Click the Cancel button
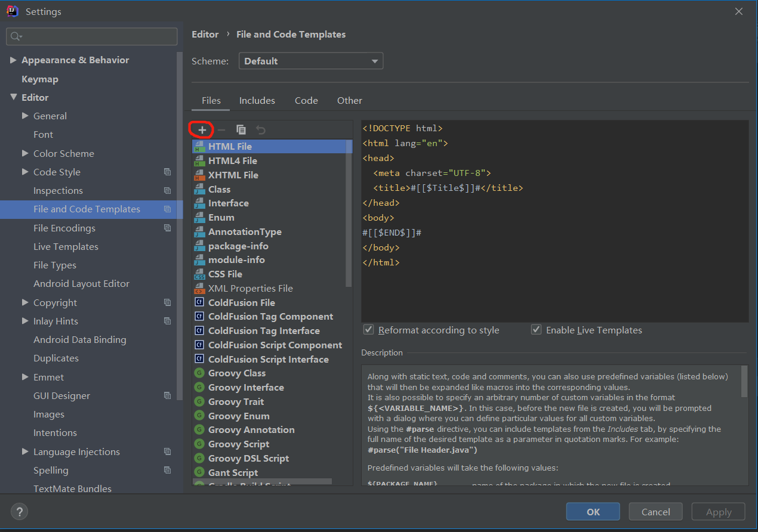The width and height of the screenshot is (758, 532). (x=656, y=512)
